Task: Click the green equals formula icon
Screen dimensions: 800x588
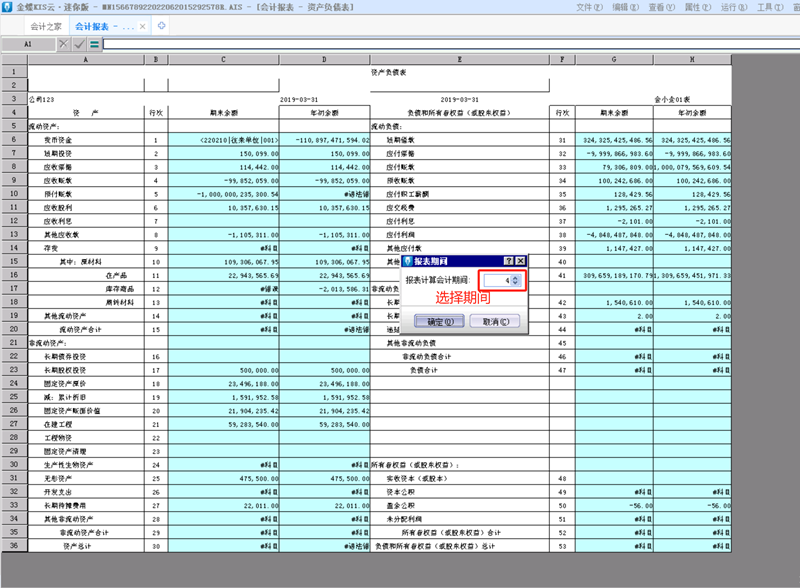Action: tap(94, 45)
